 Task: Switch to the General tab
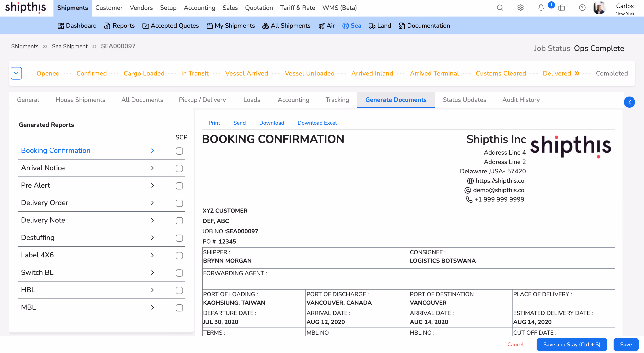coord(28,100)
